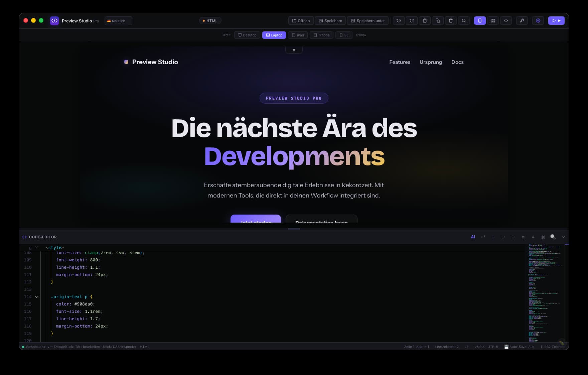Open the Features nav link in preview
The width and height of the screenshot is (588, 375).
point(400,62)
